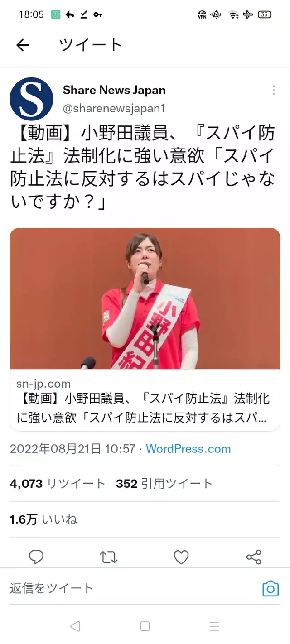Tap the retweet icon

(109, 557)
